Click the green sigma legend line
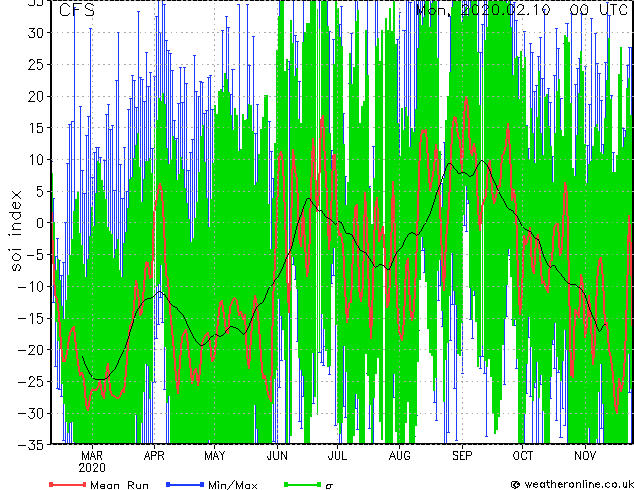Image resolution: width=634 pixels, height=490 pixels. pos(302,484)
